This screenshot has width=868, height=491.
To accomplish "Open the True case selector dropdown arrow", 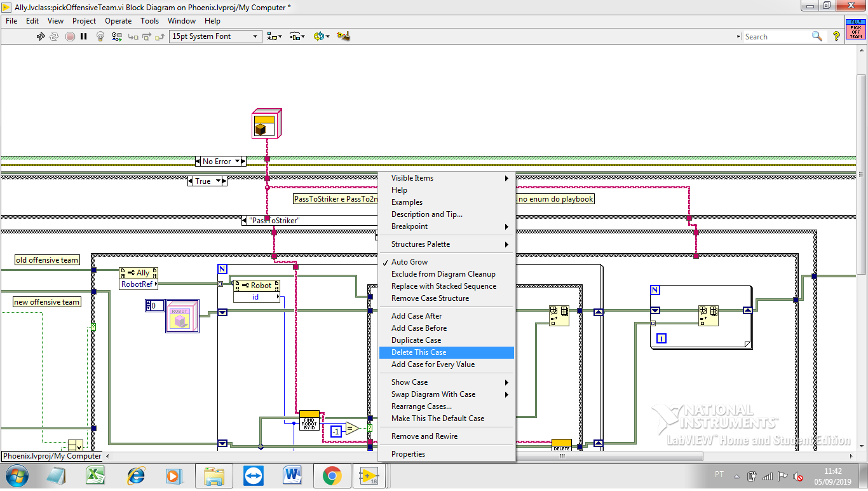I will click(219, 181).
